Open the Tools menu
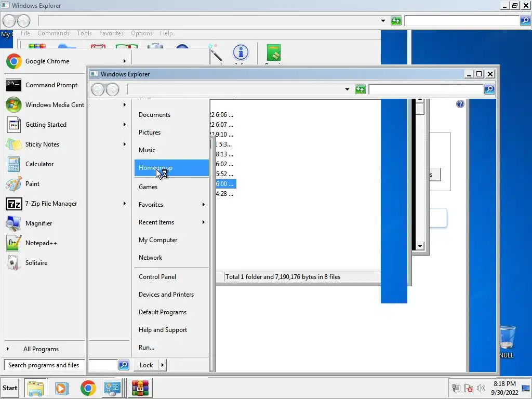This screenshot has height=399, width=532. tap(84, 33)
